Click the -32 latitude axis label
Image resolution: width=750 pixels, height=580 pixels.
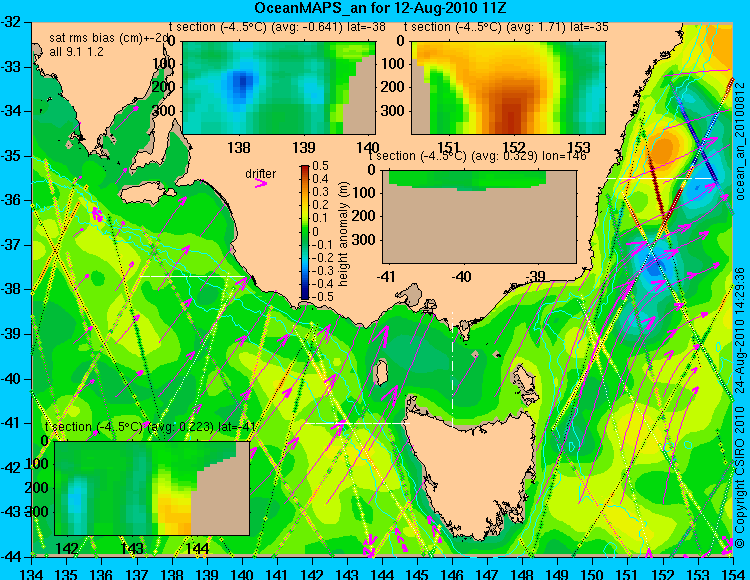click(11, 22)
